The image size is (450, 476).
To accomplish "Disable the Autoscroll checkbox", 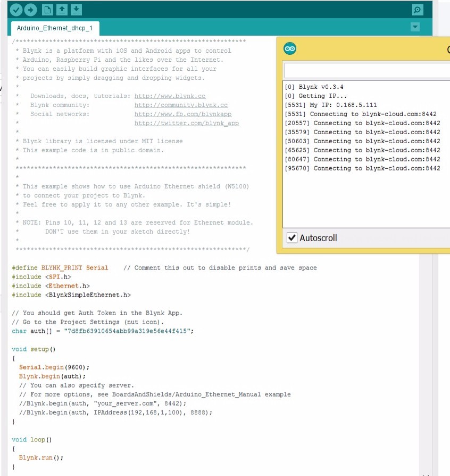I will click(291, 238).
